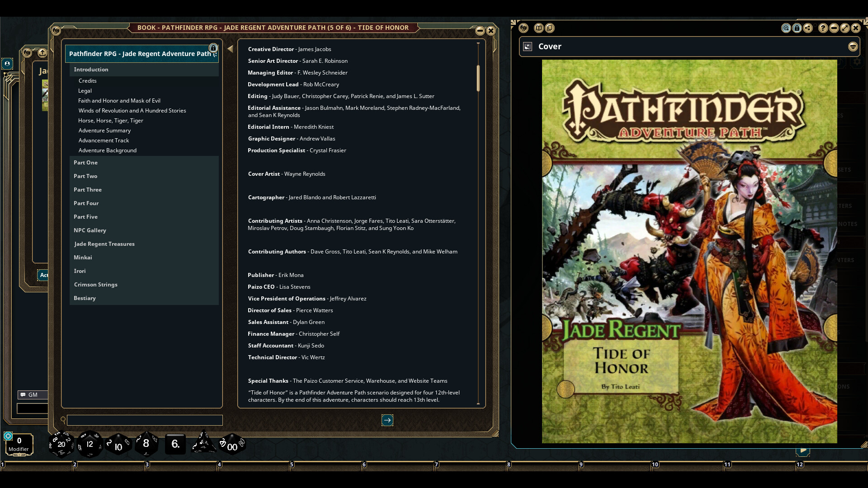Click the user portrait icon at left edge

coord(7,64)
